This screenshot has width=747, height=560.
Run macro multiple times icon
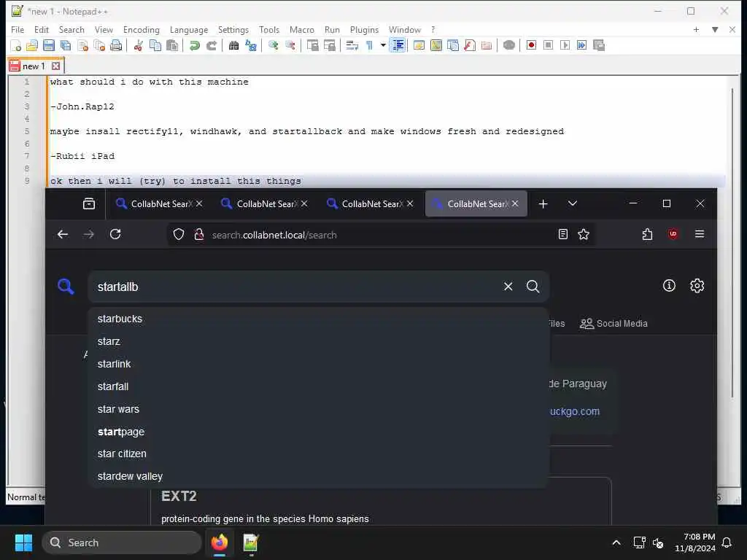[x=581, y=46]
